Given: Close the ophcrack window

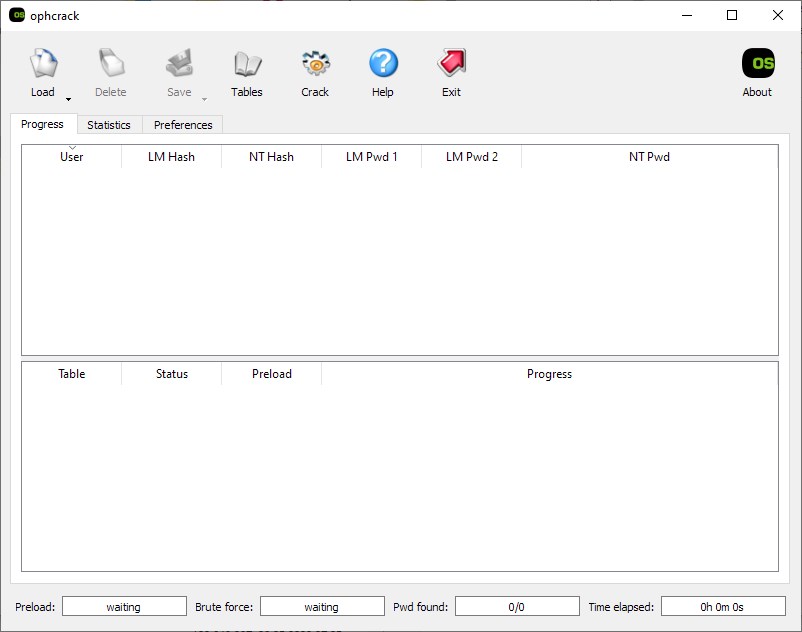Looking at the screenshot, I should (x=777, y=15).
